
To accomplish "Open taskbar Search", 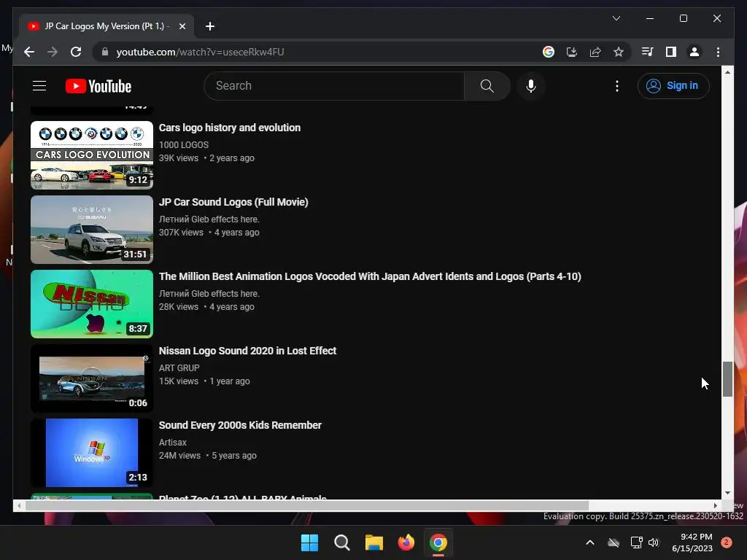I will [341, 542].
